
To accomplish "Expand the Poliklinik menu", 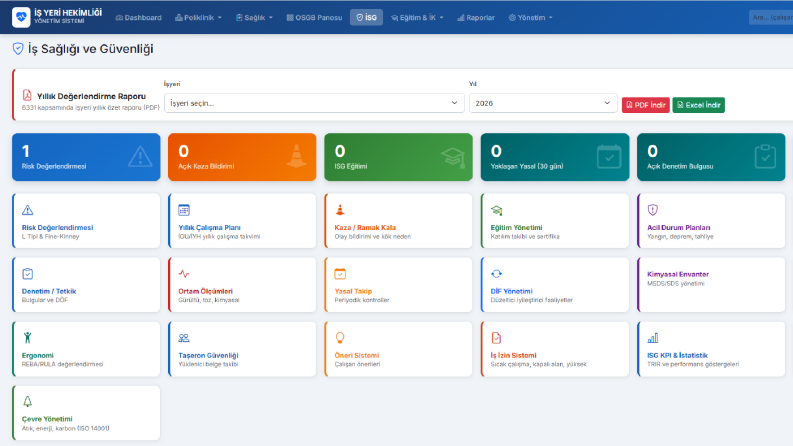I will pos(198,17).
